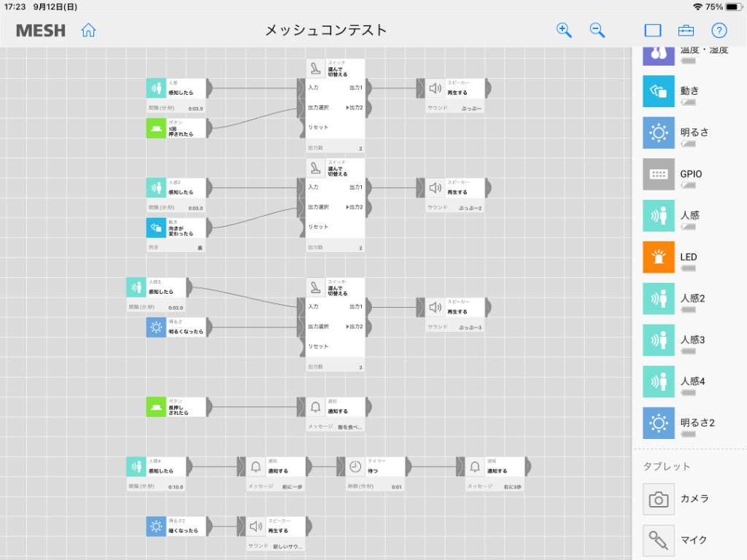Open notification block with message 右に3歩

point(494,467)
